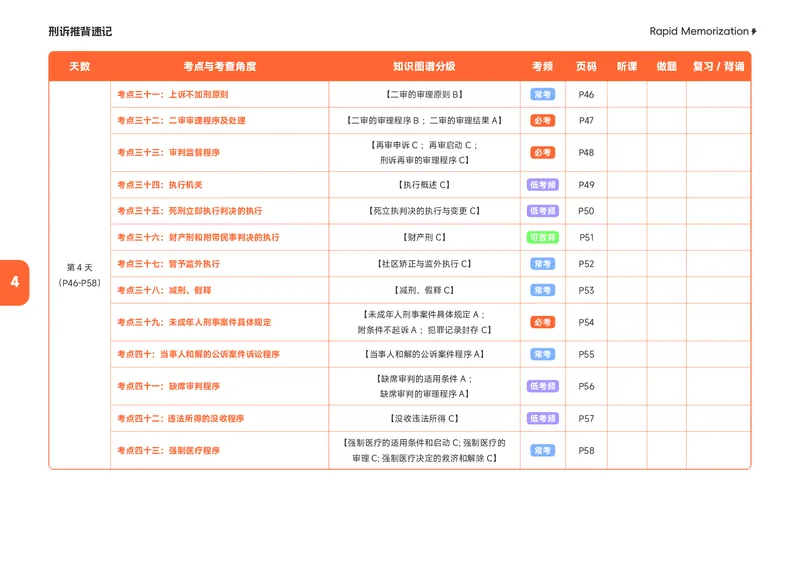Click the 考频 column header
The image size is (800, 566).
(x=542, y=66)
